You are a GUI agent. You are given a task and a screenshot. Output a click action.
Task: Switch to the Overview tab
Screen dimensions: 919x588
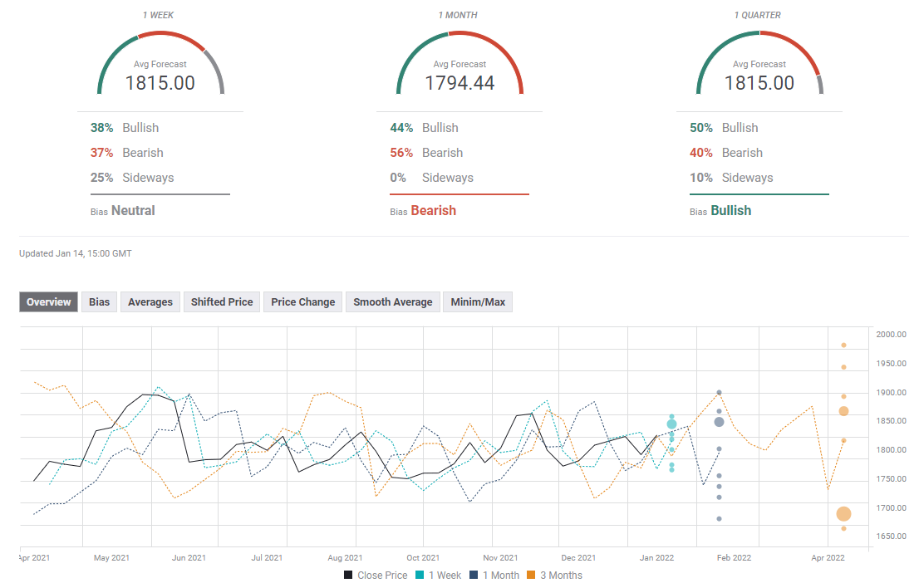point(49,302)
